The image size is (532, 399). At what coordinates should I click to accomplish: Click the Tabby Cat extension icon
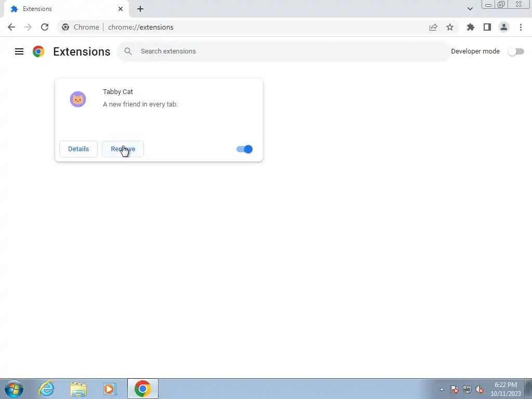pos(78,99)
